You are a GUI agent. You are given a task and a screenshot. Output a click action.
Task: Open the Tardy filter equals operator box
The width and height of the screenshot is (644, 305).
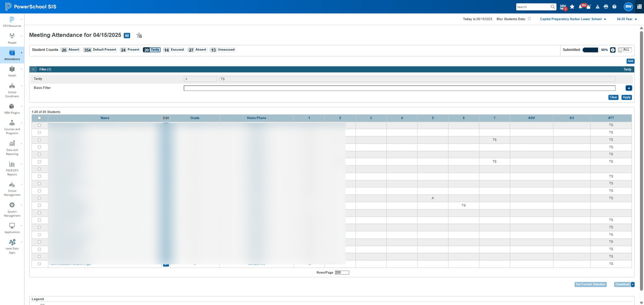(200, 79)
